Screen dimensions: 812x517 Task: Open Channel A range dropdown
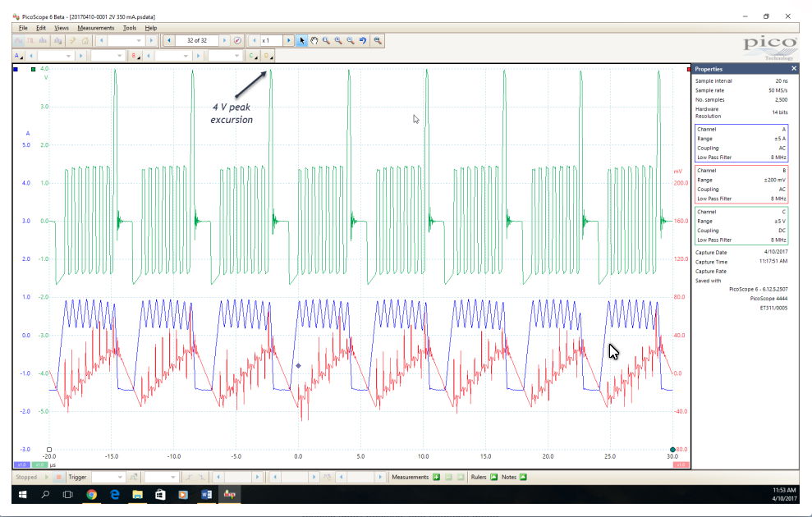[68, 55]
